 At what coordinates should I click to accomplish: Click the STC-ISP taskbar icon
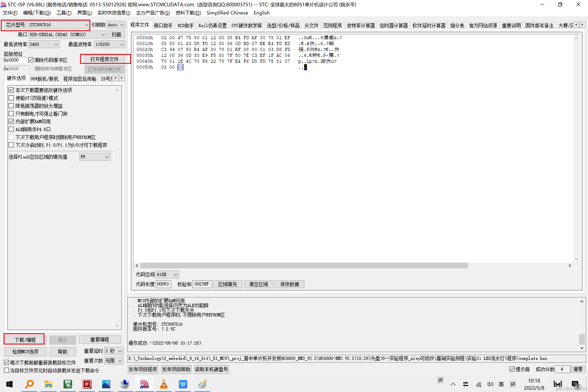point(144,384)
